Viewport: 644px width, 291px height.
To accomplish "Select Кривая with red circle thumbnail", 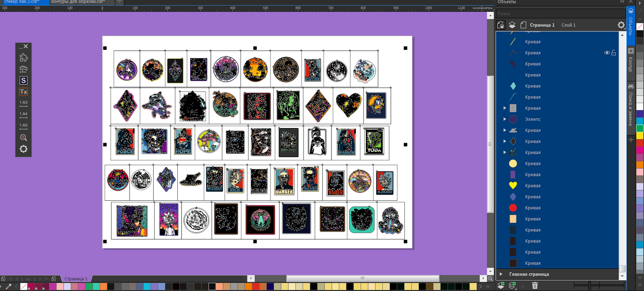I will (557, 208).
